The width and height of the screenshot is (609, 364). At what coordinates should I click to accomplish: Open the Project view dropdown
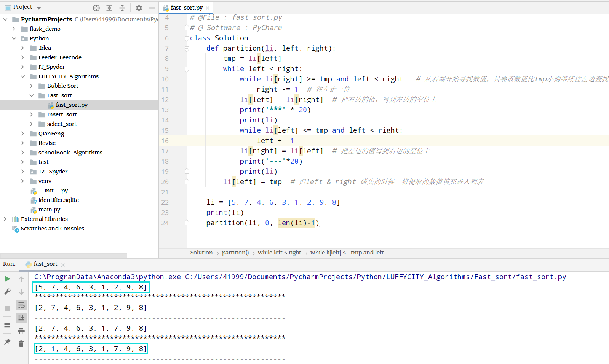[x=23, y=7]
